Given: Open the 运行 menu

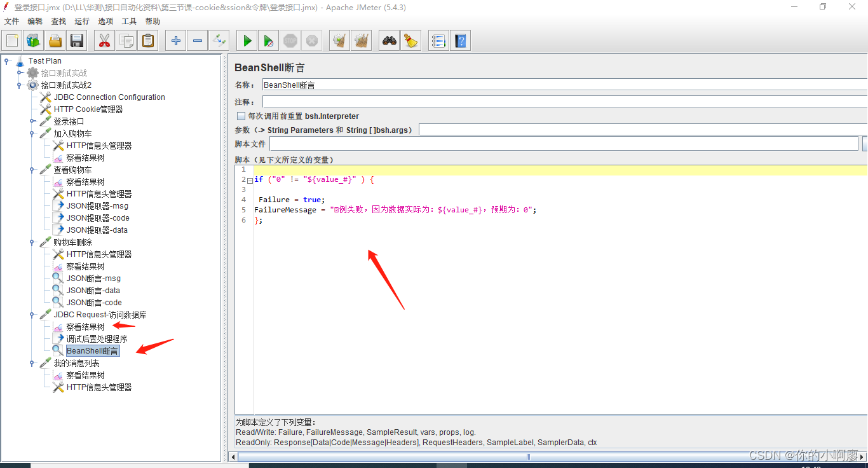Looking at the screenshot, I should 82,21.
